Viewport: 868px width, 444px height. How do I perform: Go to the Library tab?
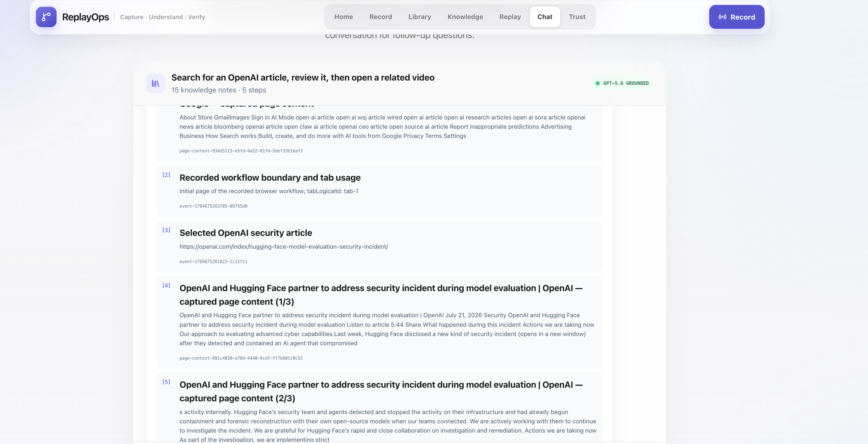pyautogui.click(x=420, y=17)
